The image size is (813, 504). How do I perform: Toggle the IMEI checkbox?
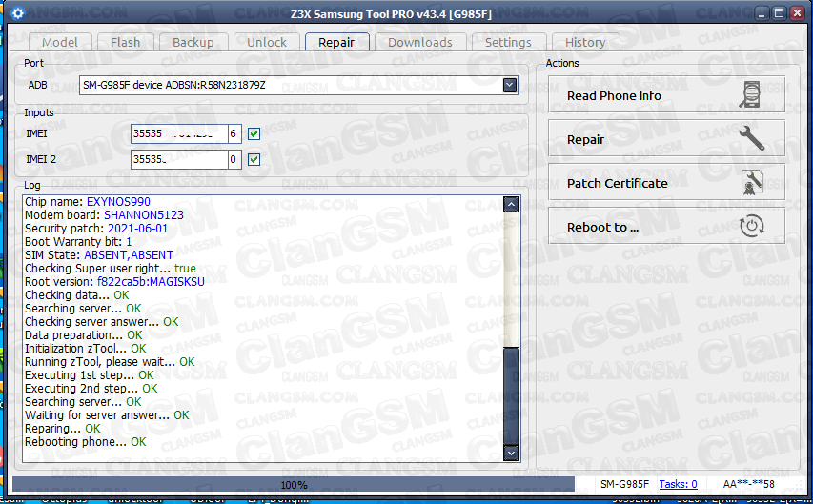pyautogui.click(x=254, y=134)
